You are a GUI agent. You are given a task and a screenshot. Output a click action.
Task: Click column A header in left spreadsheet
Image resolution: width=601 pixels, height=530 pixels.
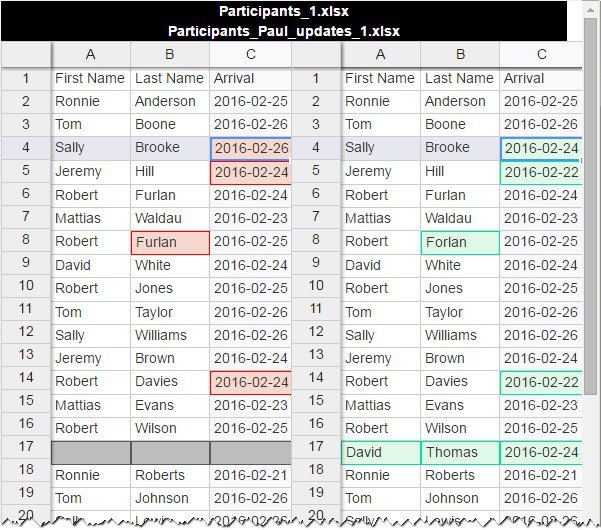[91, 55]
